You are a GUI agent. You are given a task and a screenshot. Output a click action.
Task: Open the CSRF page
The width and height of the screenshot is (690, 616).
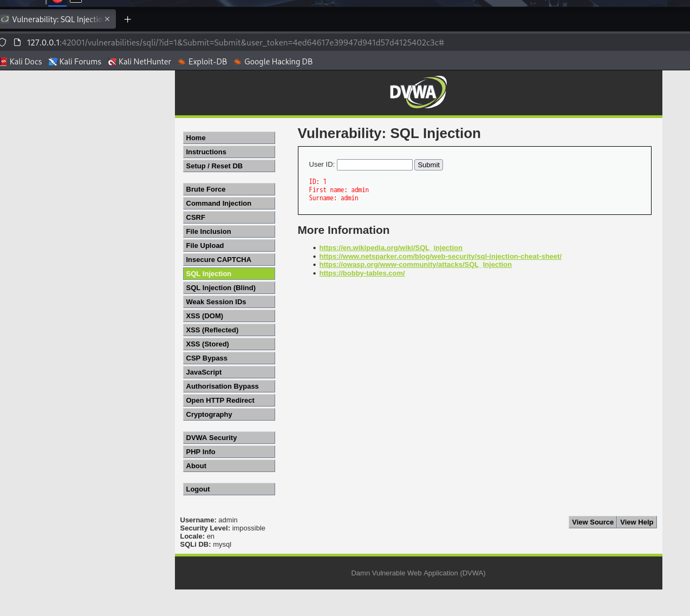point(229,217)
